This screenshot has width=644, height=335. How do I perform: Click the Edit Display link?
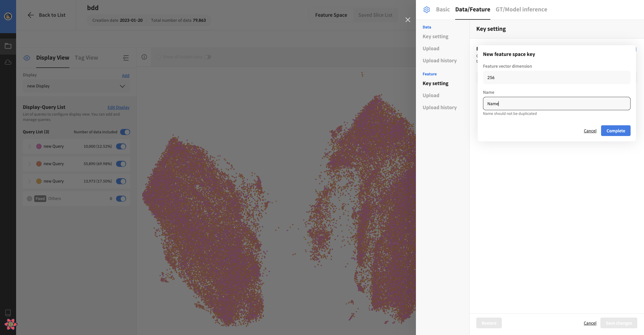tap(118, 108)
